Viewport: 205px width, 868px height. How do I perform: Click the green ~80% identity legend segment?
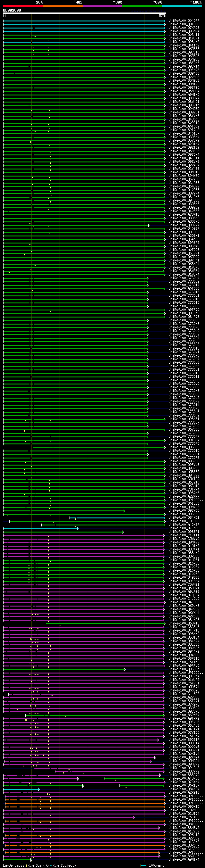click(142, 6)
